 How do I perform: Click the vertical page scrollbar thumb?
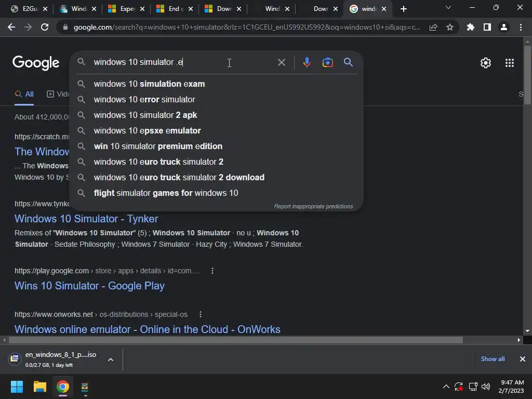point(527,75)
